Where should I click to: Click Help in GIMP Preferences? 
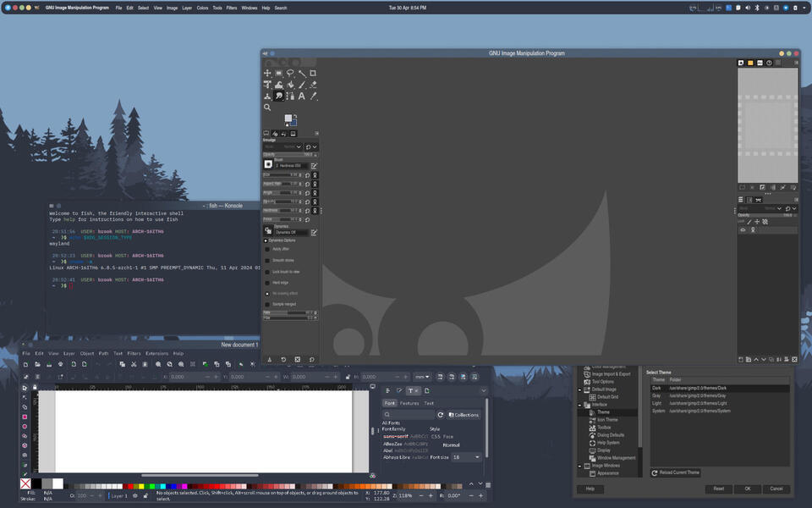[x=590, y=489]
